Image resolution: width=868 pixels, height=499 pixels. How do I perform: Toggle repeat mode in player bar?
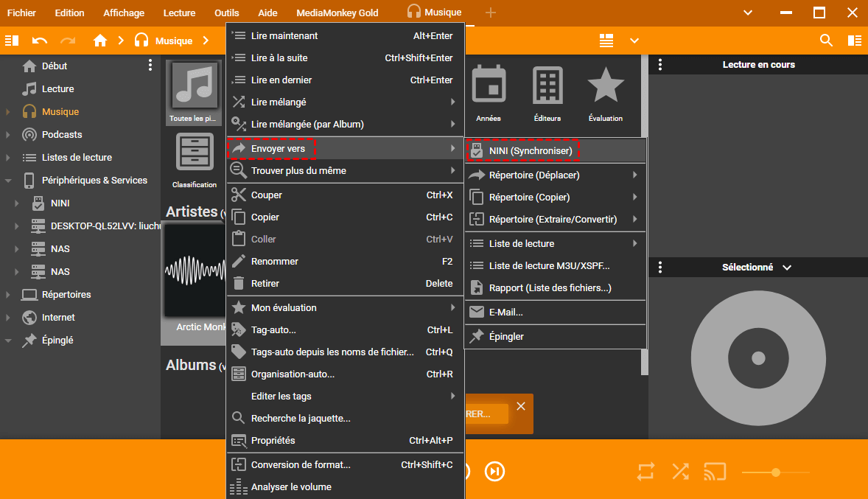coord(645,472)
